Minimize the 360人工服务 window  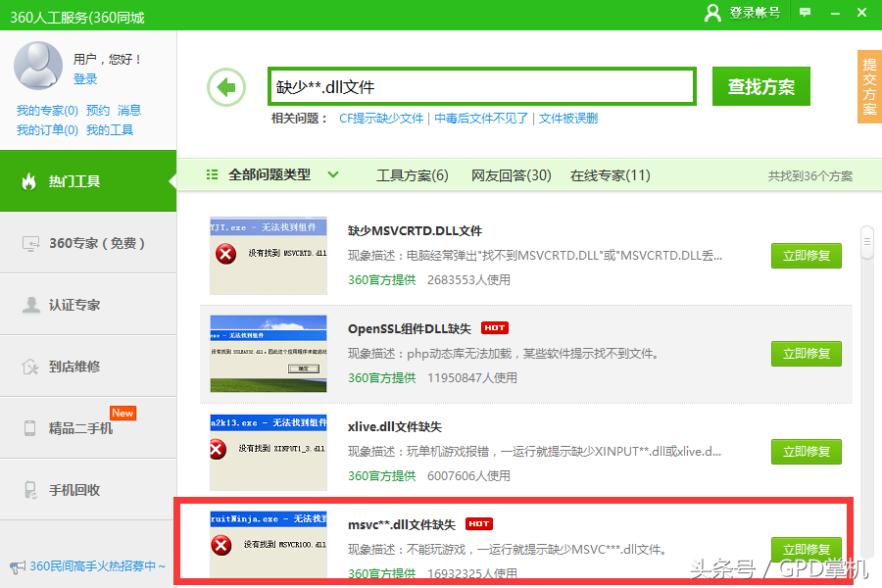point(835,13)
